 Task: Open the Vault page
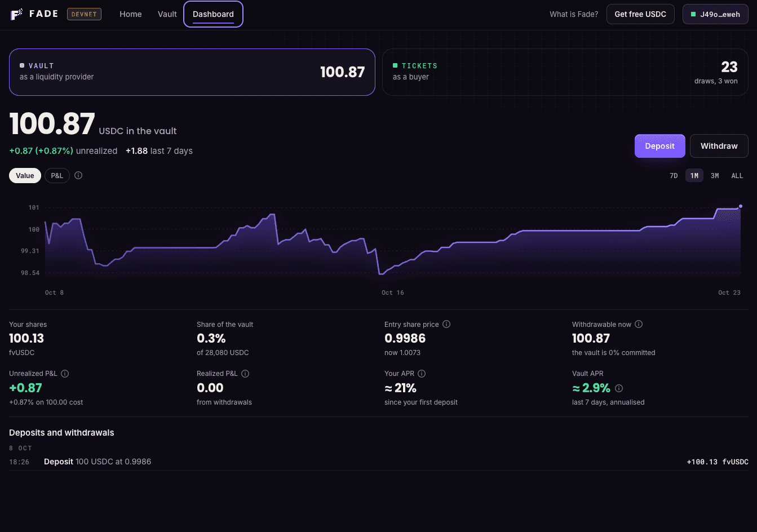point(167,14)
